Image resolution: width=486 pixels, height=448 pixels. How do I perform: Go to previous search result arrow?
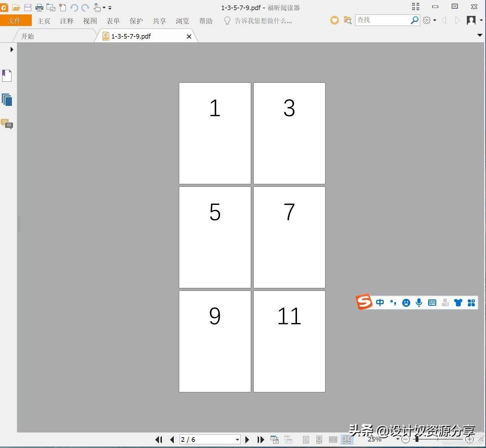pyautogui.click(x=444, y=20)
